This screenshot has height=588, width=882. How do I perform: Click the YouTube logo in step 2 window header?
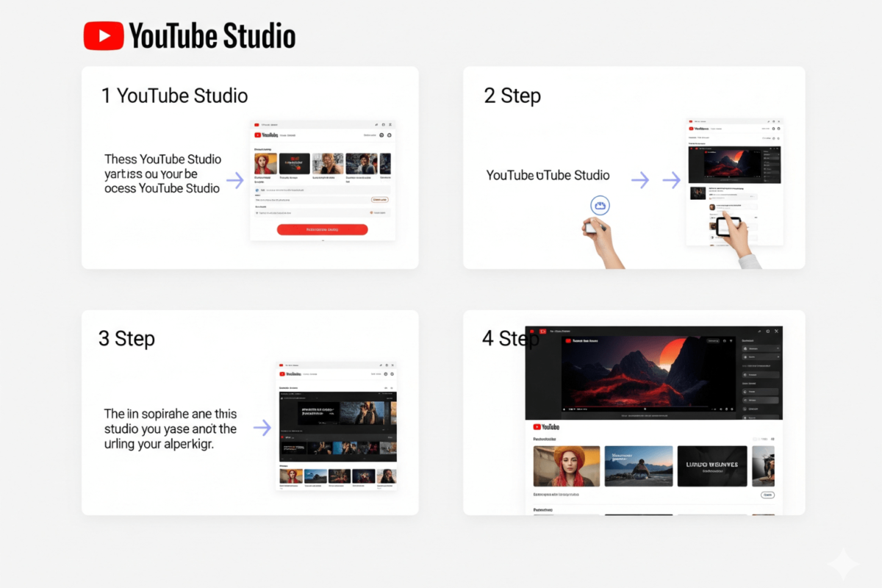click(x=698, y=129)
